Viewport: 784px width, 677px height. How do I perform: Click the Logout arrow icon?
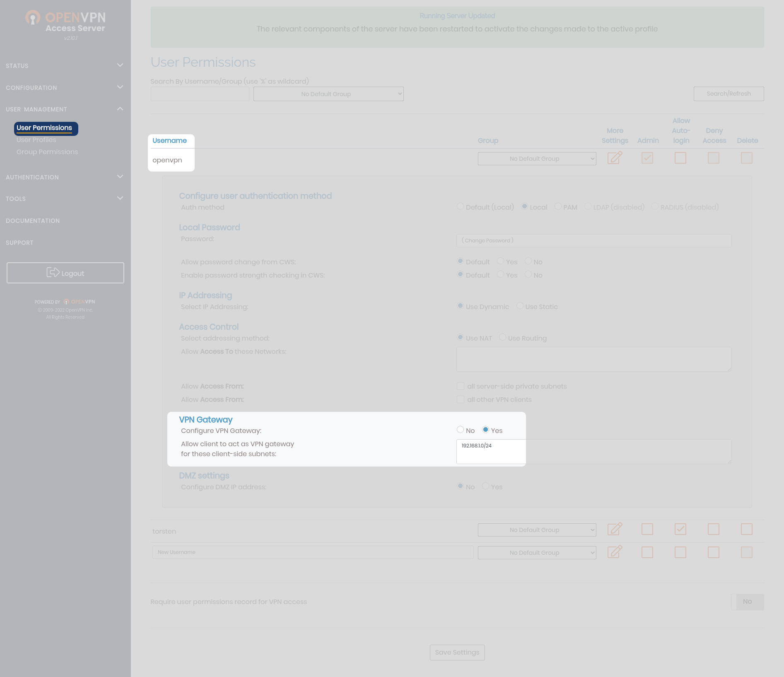click(53, 273)
